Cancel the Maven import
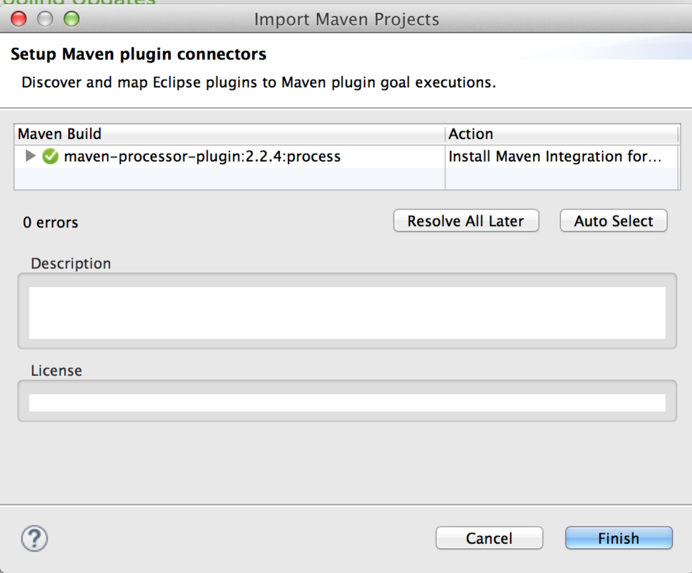Image resolution: width=692 pixels, height=573 pixels. click(489, 538)
